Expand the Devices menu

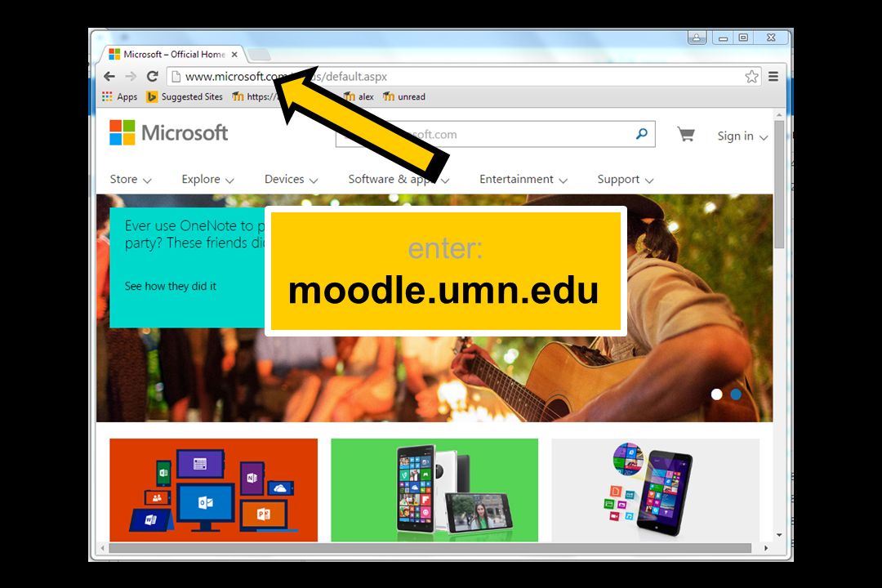tap(292, 180)
